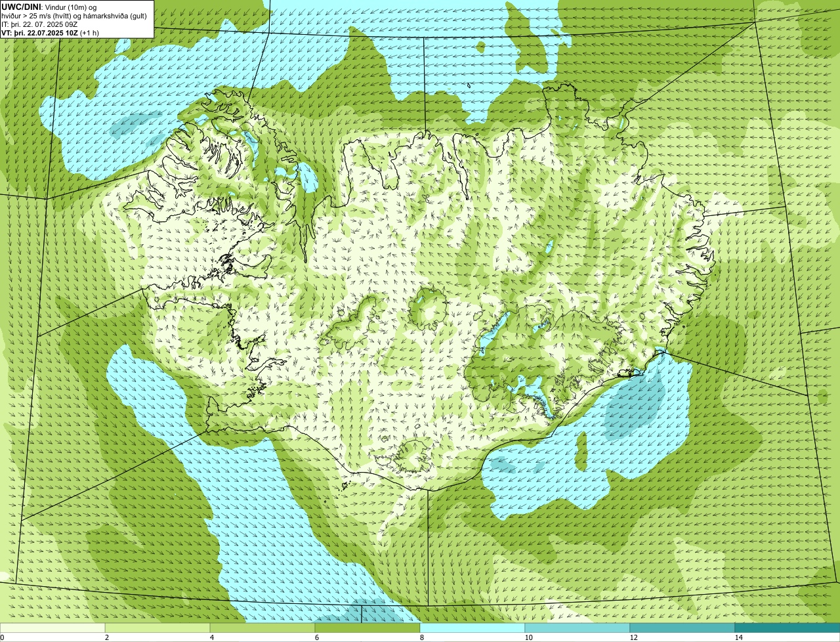This screenshot has height=642, width=840.
Task: Click the "Vindur (10m) og" label
Action: coord(70,7)
